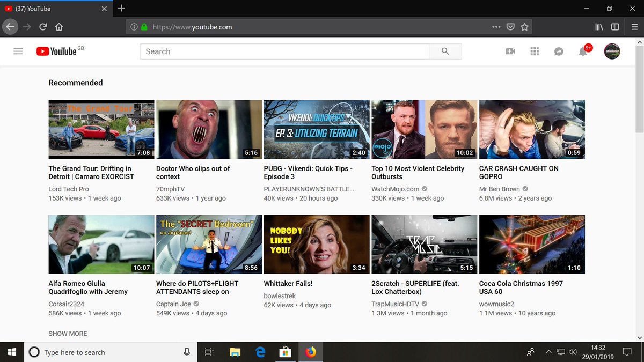Open Alfa Romeo Giulia video thumbnail

coord(101,245)
